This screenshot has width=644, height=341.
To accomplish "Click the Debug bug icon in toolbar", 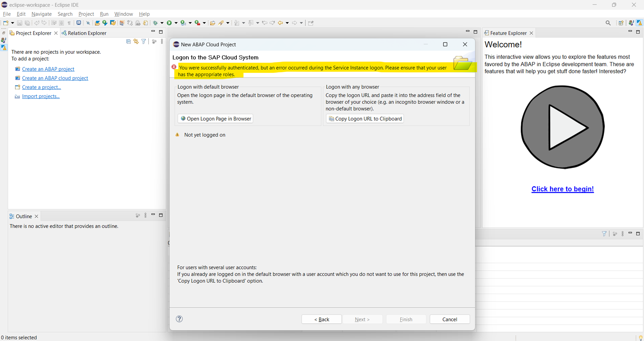I will click(x=155, y=23).
